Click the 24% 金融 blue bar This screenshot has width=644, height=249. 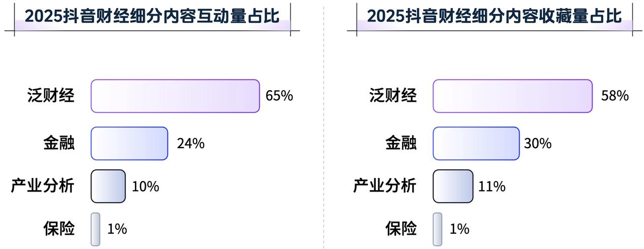(x=129, y=143)
